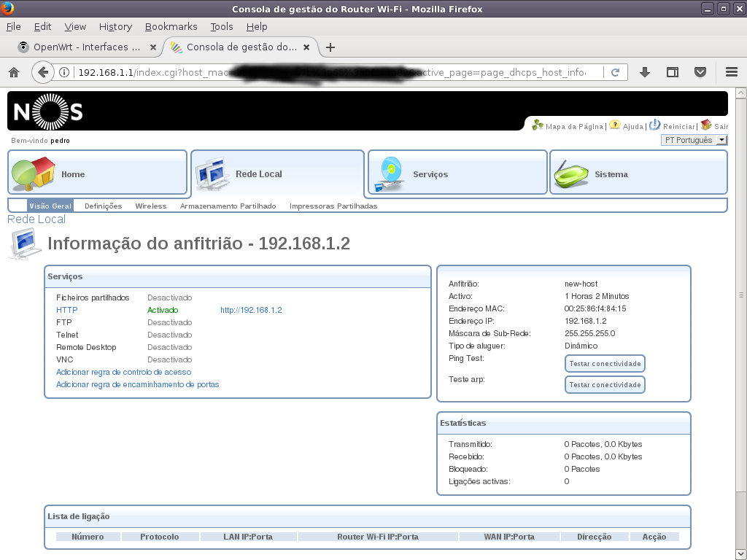Click the Direcção column header
This screenshot has width=747, height=560.
[x=594, y=537]
